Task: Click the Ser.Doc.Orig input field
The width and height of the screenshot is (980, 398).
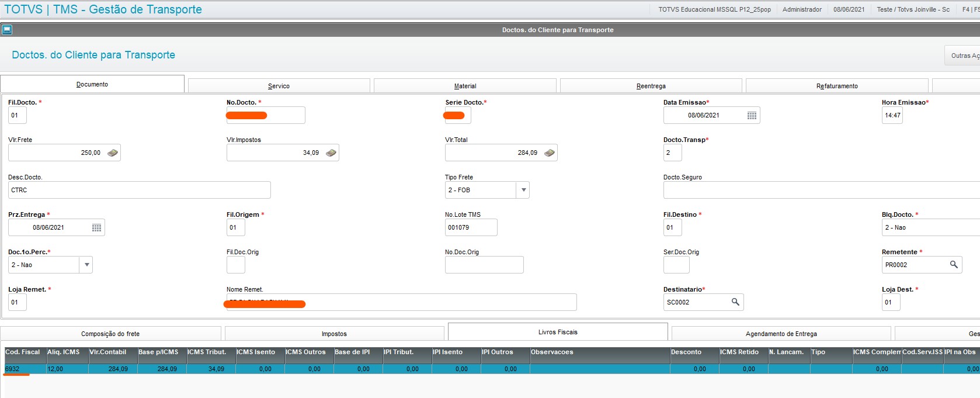Action: pos(676,265)
